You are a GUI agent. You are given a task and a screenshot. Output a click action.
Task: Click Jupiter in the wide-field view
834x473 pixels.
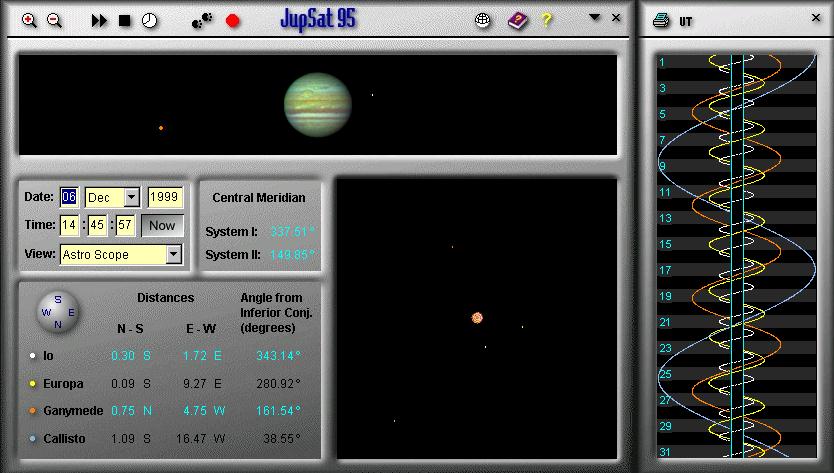[x=477, y=318]
